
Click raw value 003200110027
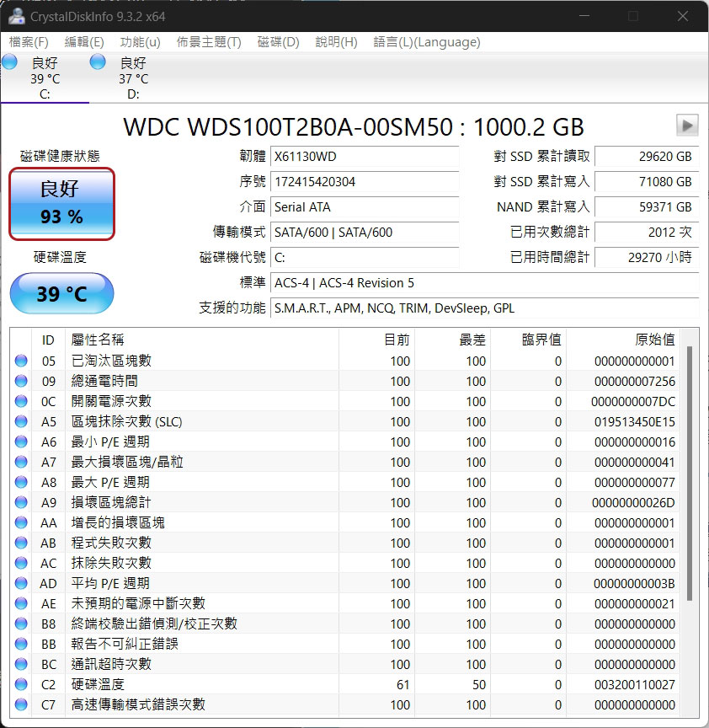pyautogui.click(x=634, y=684)
